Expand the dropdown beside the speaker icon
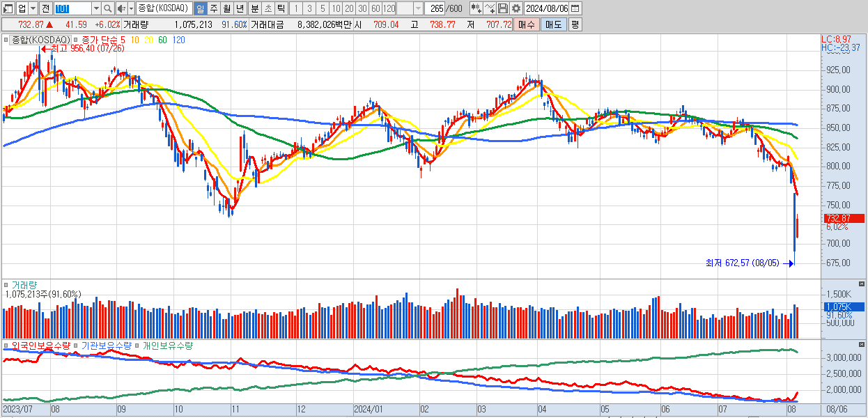Screen dimensions: 868x418 [x=132, y=8]
